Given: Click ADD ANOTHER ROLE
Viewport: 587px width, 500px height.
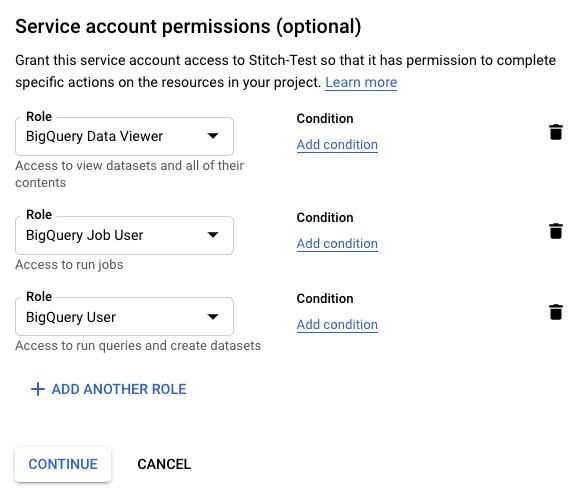Looking at the screenshot, I should point(108,389).
